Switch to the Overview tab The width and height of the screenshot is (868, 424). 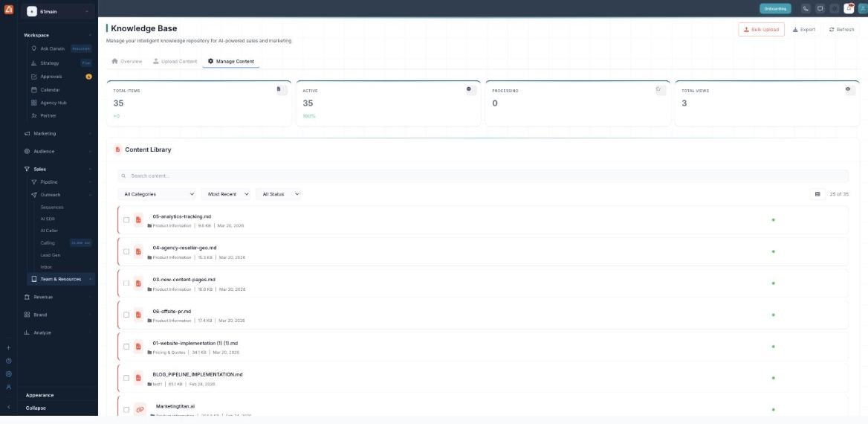tap(127, 62)
